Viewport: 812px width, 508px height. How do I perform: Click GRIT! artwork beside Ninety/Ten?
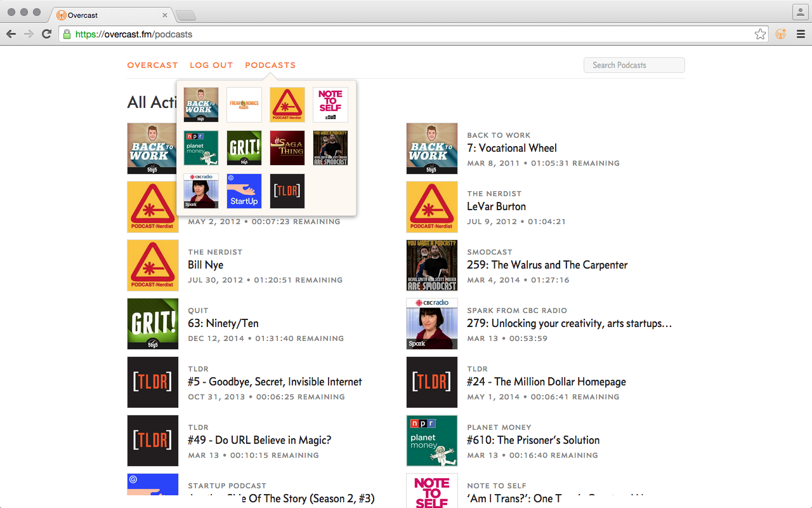[153, 324]
